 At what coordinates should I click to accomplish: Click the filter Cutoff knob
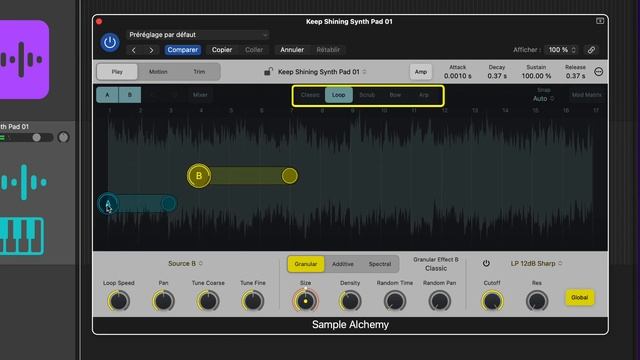pyautogui.click(x=492, y=301)
